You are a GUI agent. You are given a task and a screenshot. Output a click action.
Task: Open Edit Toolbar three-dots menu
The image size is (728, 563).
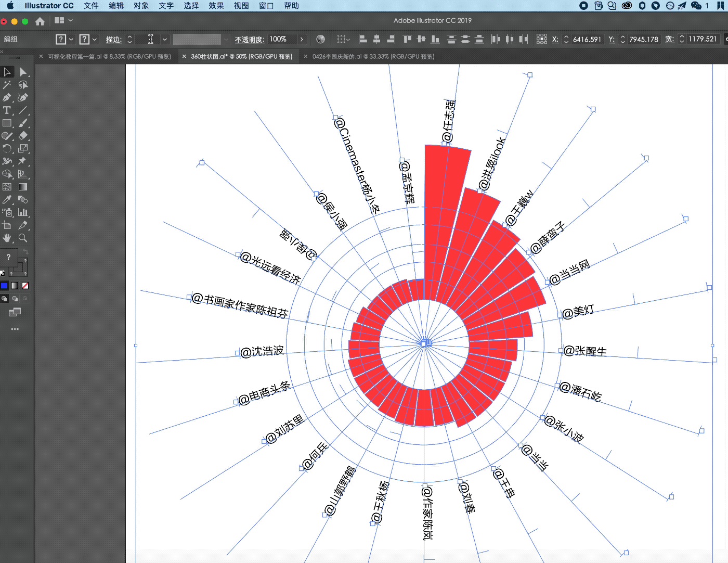(15, 329)
